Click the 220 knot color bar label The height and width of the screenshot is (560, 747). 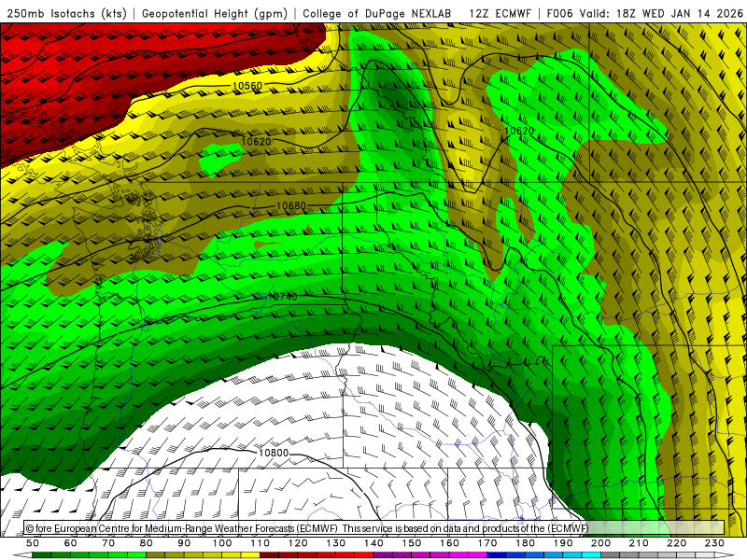click(676, 543)
